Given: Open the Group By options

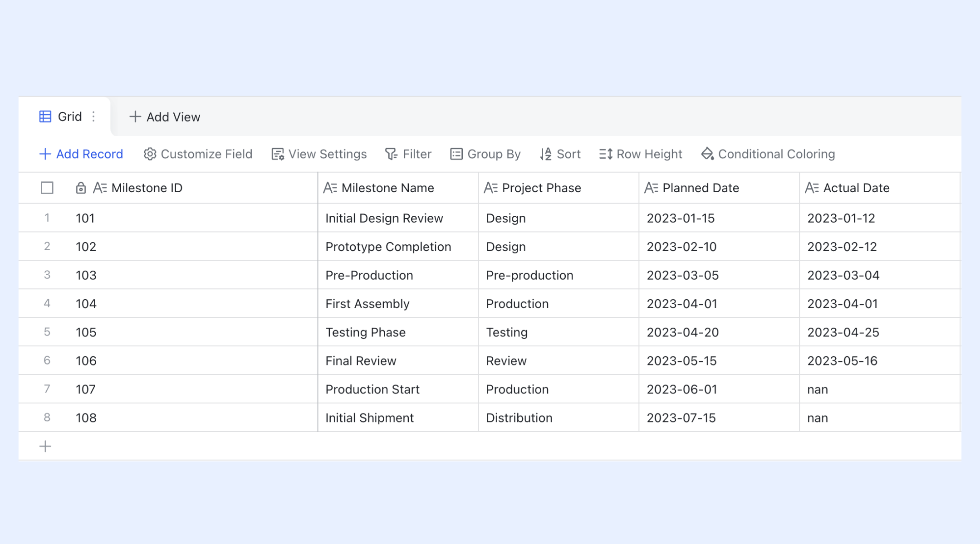Looking at the screenshot, I should click(485, 154).
